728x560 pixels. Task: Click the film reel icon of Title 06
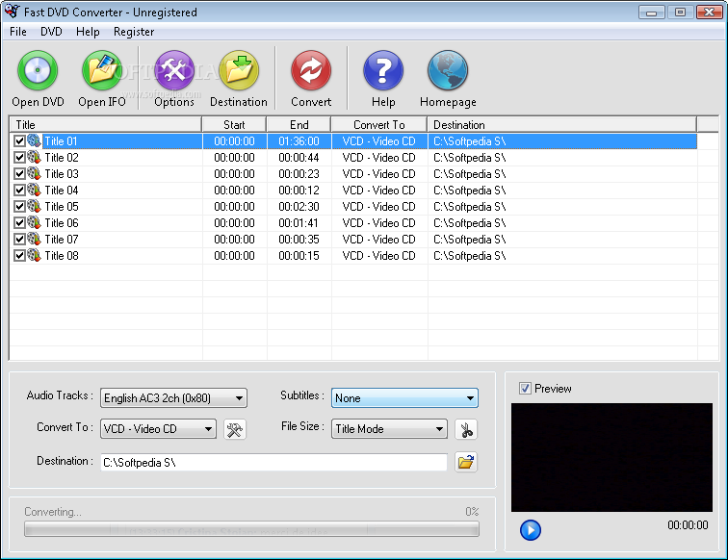34,222
